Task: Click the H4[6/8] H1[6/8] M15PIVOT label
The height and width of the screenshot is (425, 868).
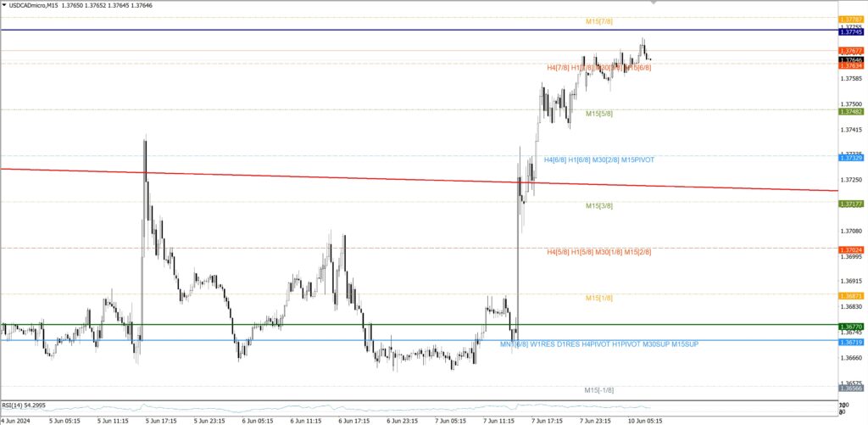Action: tap(598, 159)
